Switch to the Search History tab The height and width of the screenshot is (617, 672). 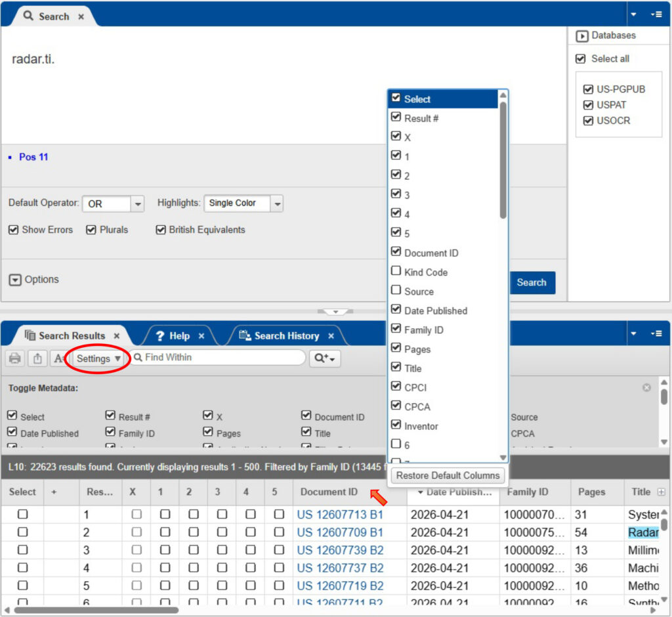[x=286, y=336]
